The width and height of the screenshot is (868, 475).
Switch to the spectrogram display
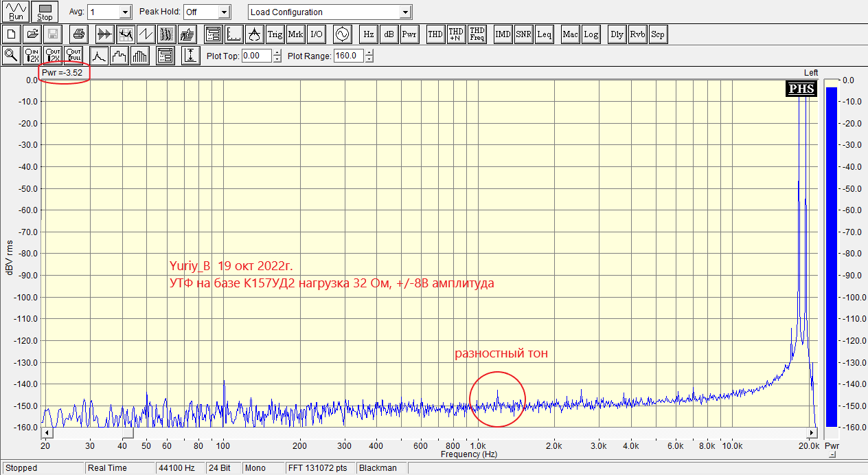click(x=165, y=34)
